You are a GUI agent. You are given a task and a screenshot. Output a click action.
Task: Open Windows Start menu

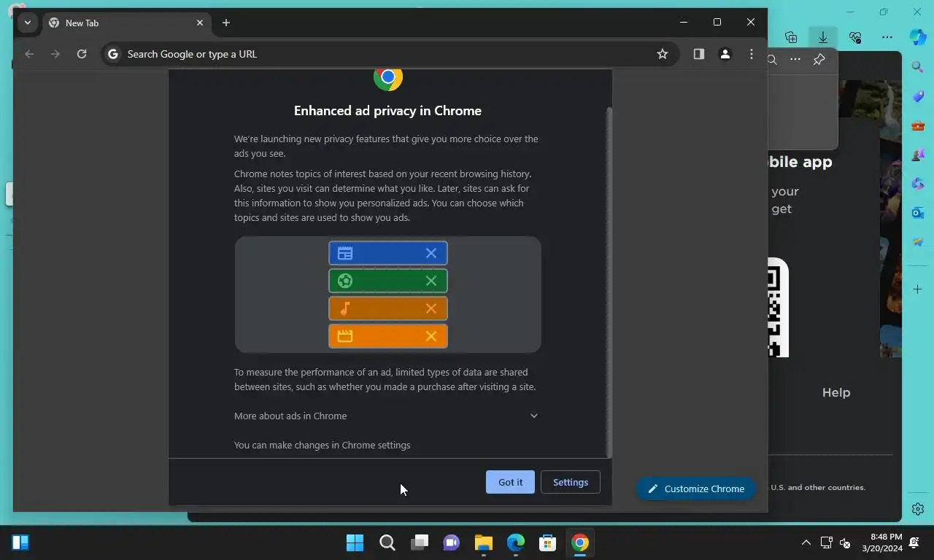[355, 542]
